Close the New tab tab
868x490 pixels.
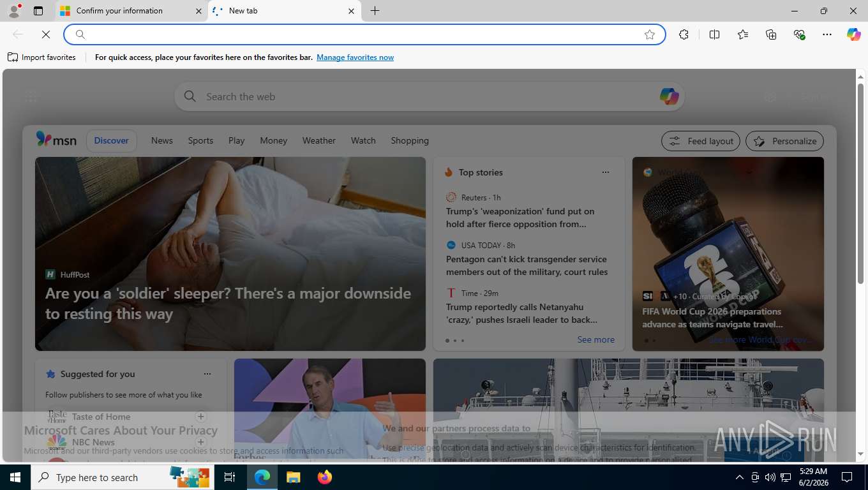351,11
